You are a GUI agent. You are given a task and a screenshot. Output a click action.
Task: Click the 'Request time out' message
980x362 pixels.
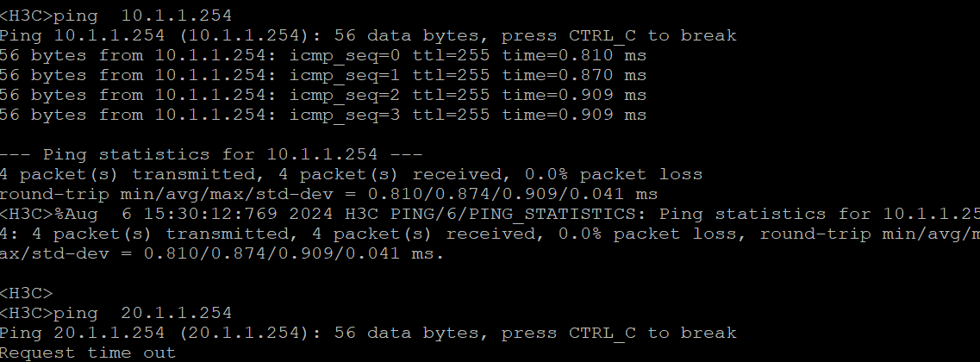[x=88, y=353]
